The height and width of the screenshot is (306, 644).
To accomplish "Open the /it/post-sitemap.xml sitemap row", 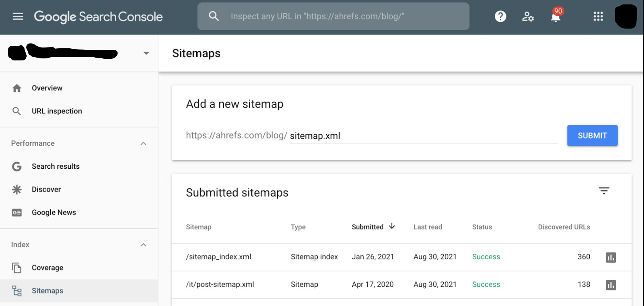I will pos(401,285).
